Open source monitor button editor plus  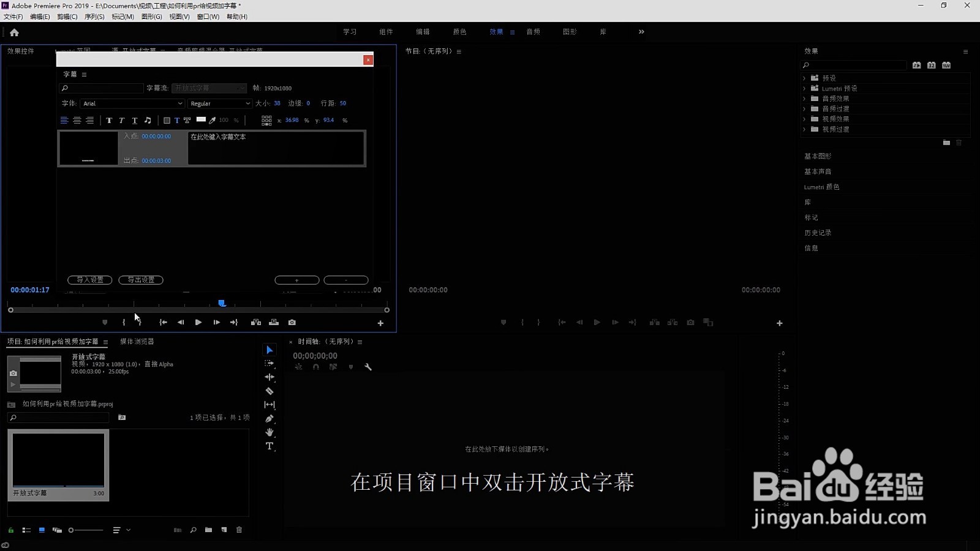click(x=380, y=323)
